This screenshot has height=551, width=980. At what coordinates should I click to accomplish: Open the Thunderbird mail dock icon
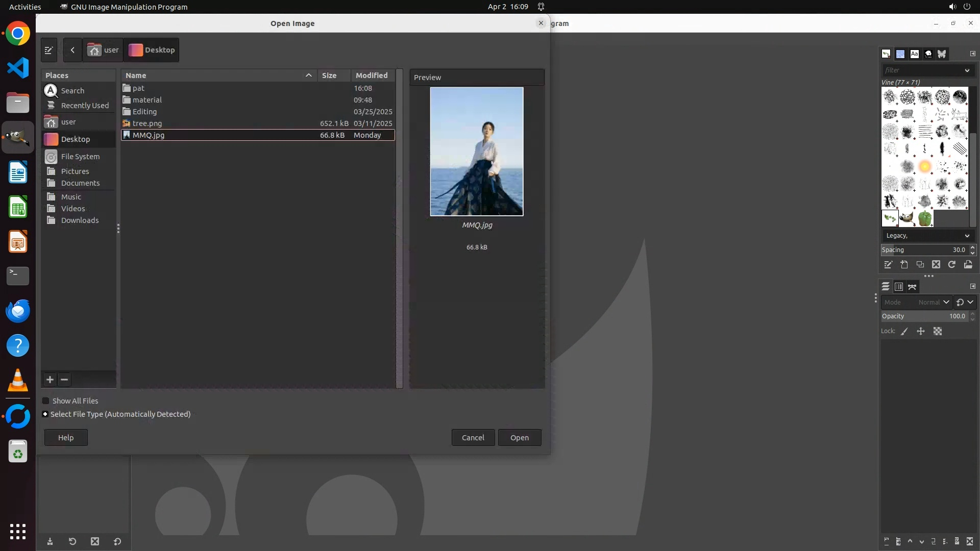[x=18, y=311]
